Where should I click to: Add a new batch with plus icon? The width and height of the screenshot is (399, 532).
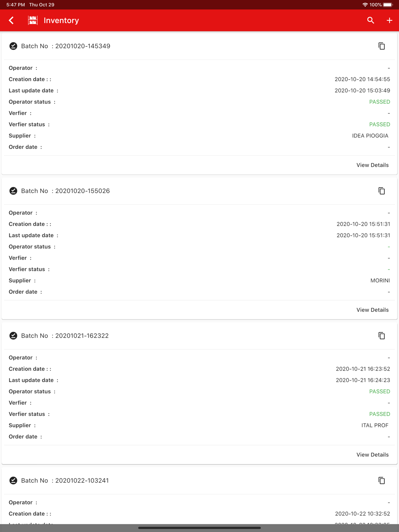tap(389, 20)
